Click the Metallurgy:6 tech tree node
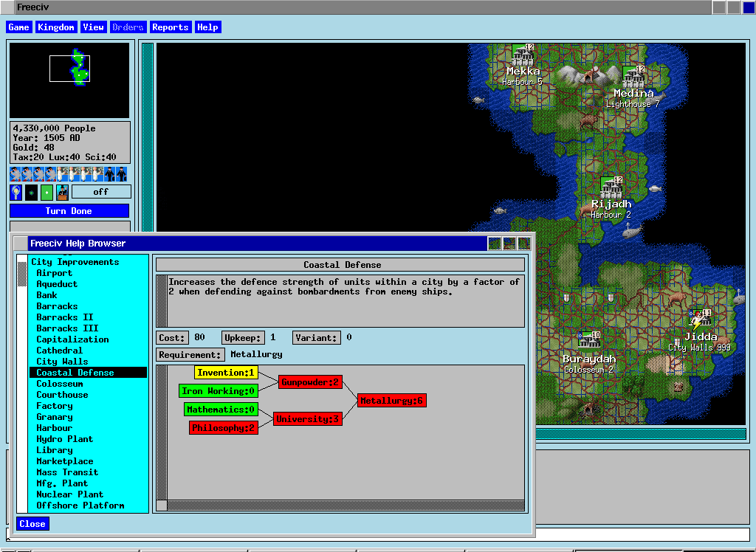This screenshot has width=756, height=552. (391, 401)
